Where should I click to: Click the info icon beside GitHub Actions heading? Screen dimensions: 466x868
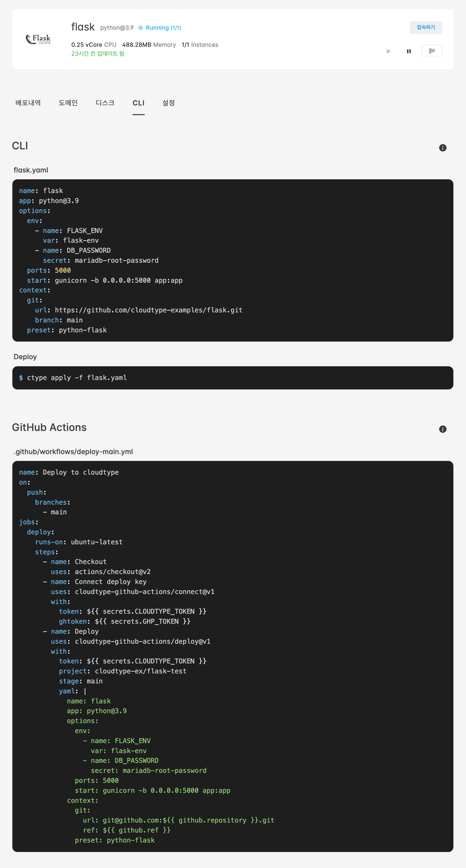point(443,429)
